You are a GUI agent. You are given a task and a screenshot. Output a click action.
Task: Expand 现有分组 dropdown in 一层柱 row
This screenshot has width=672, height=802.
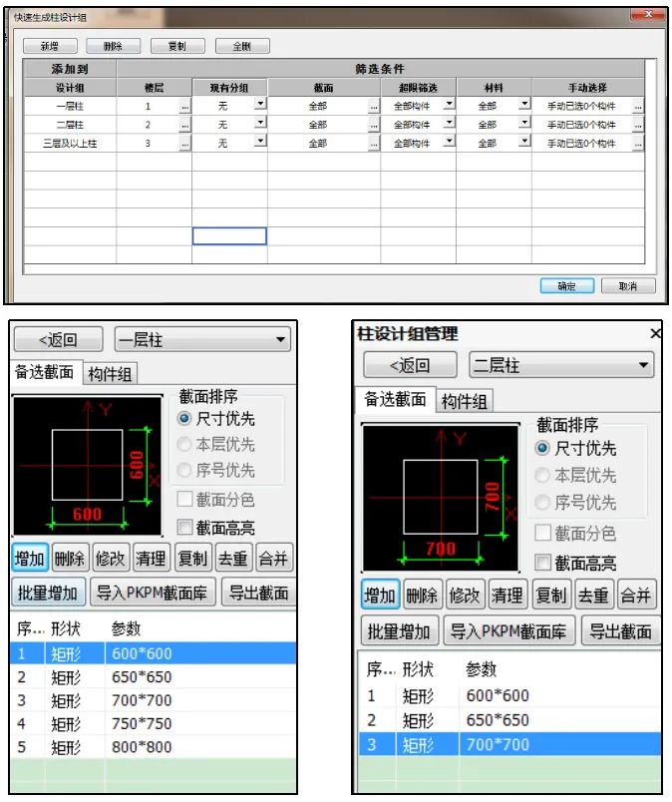(x=260, y=104)
